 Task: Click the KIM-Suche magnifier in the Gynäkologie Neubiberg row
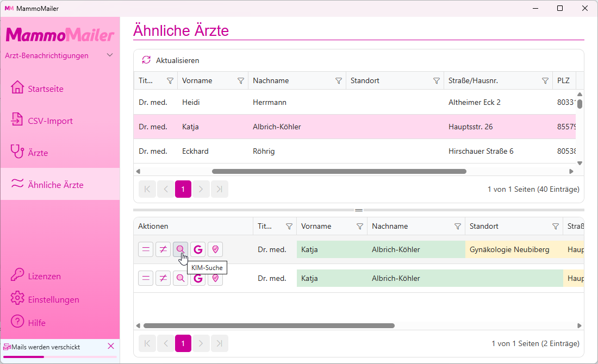click(180, 250)
